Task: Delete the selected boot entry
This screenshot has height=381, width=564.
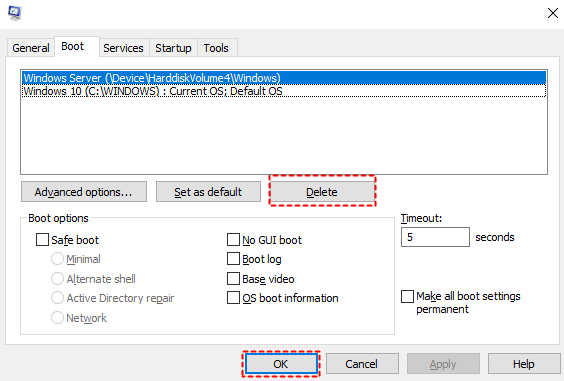Action: [322, 192]
